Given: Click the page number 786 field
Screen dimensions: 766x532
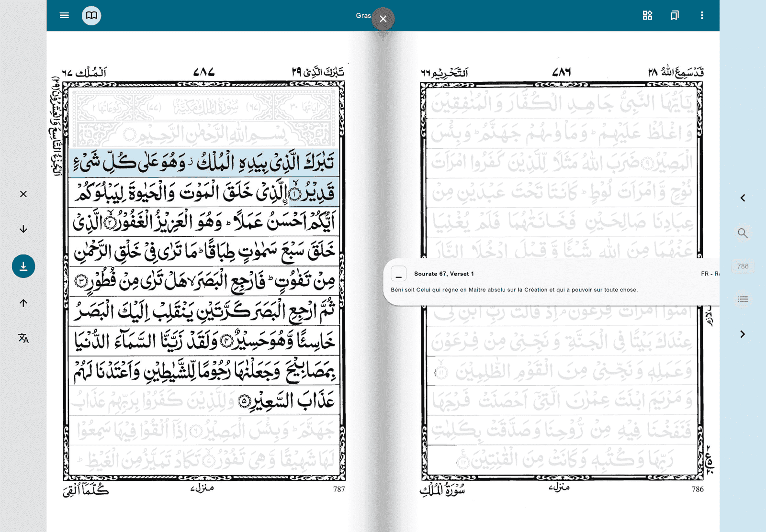Looking at the screenshot, I should click(x=743, y=266).
